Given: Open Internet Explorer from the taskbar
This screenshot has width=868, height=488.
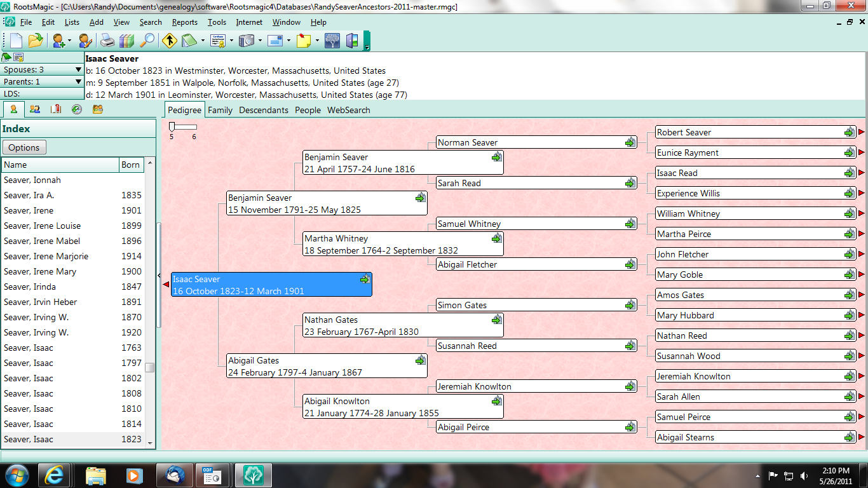Looking at the screenshot, I should 55,475.
